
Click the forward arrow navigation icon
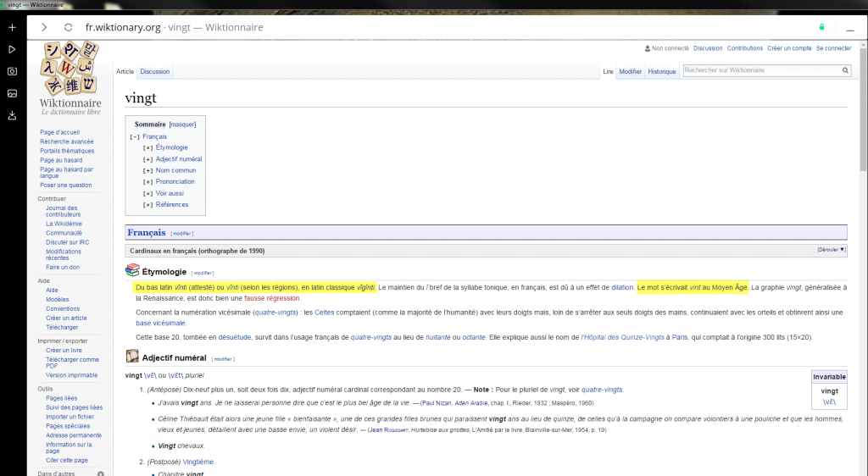click(x=43, y=27)
